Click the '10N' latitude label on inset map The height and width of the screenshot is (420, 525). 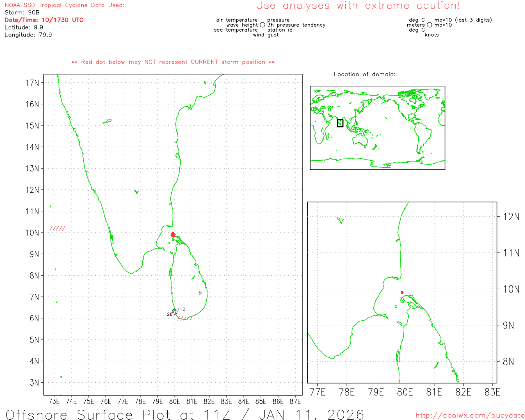(x=511, y=289)
